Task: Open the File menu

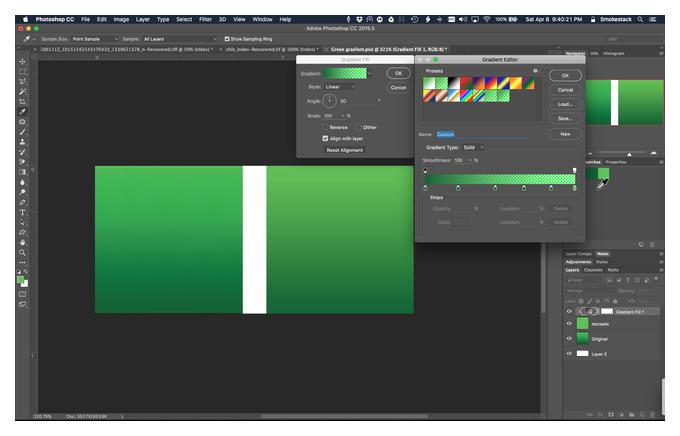Action: [85, 19]
